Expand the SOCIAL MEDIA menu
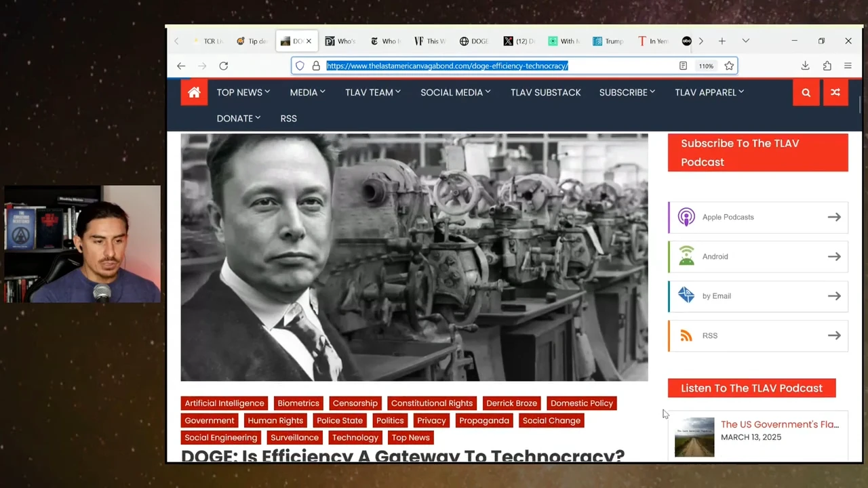 [456, 93]
